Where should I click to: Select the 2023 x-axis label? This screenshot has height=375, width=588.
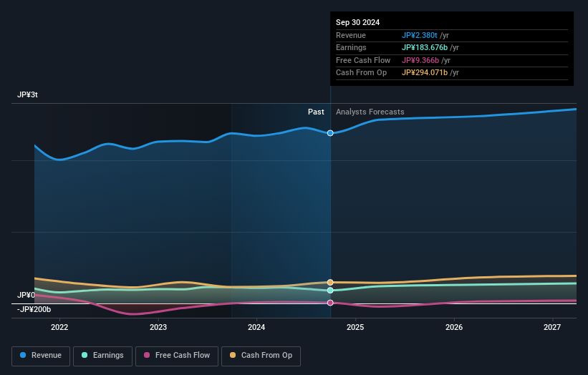158,328
